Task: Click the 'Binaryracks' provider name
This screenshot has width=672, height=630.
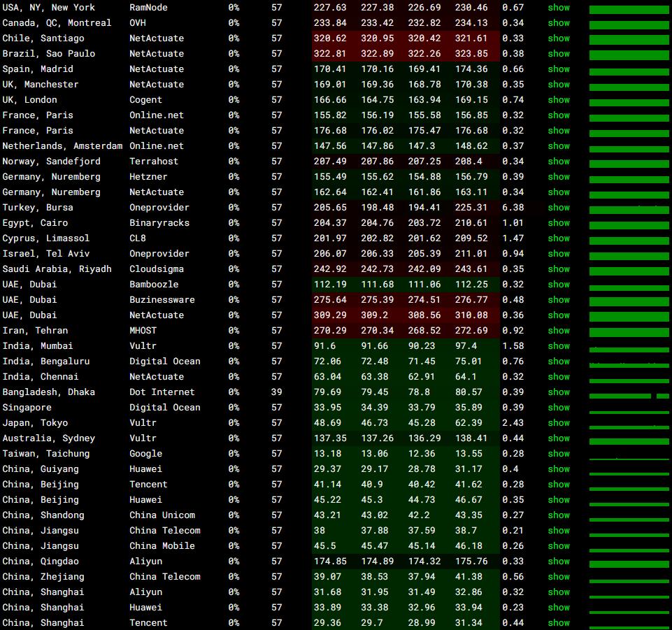Action: coord(159,223)
